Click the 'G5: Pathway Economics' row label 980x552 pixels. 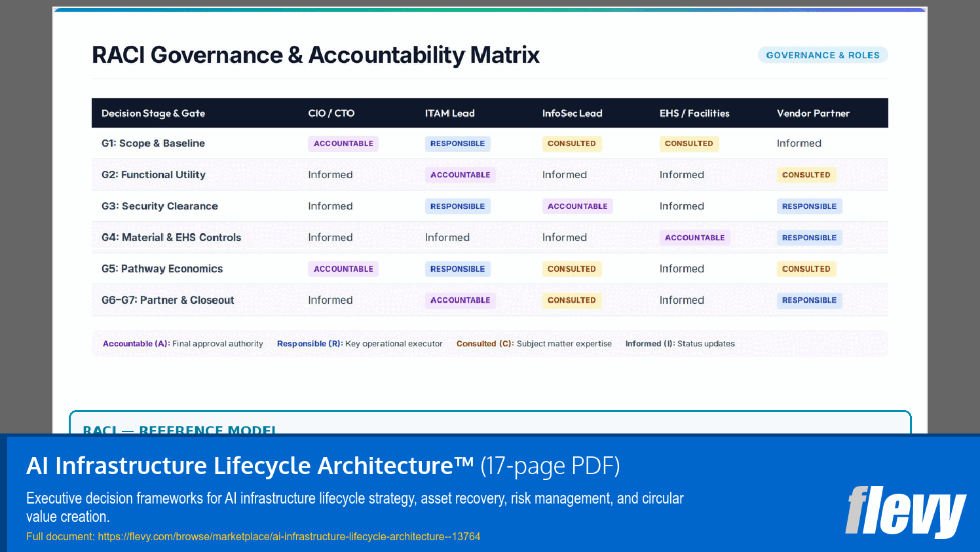point(162,268)
